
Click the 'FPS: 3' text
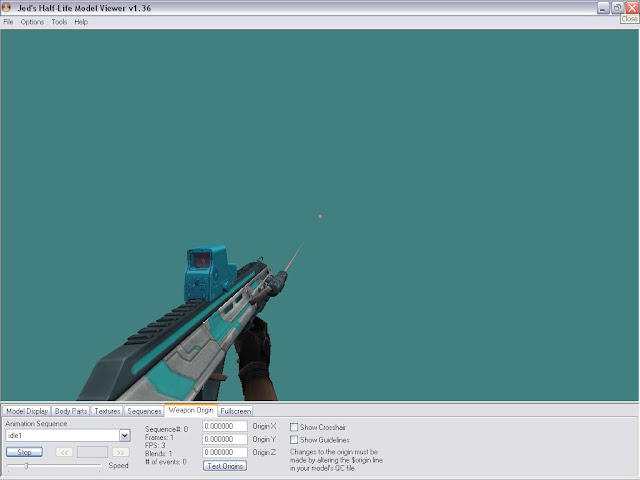(x=155, y=445)
